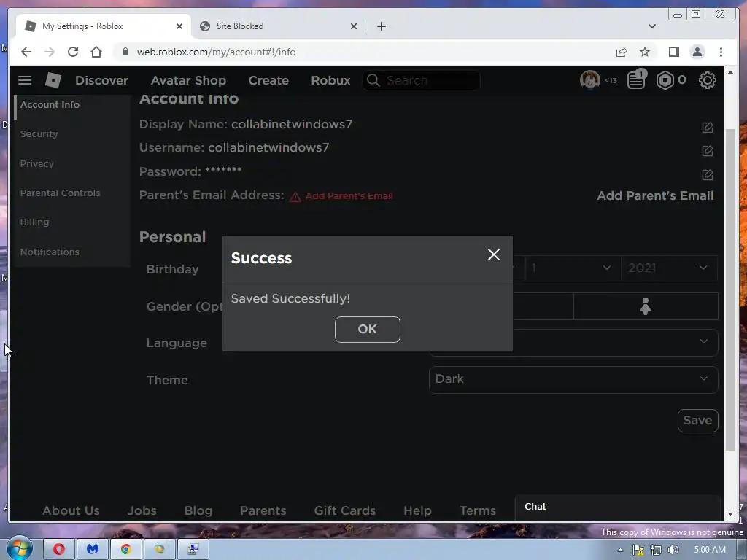Select the female gender icon
The width and height of the screenshot is (747, 560).
pos(646,306)
